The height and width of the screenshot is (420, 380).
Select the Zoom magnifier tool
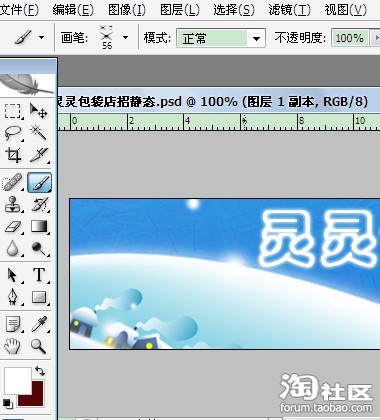click(x=39, y=346)
